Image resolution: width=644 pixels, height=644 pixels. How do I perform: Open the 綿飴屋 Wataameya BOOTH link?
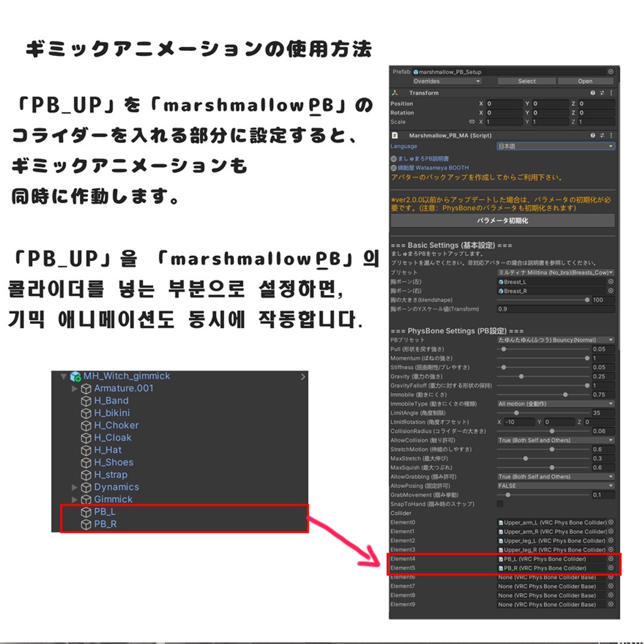[433, 167]
